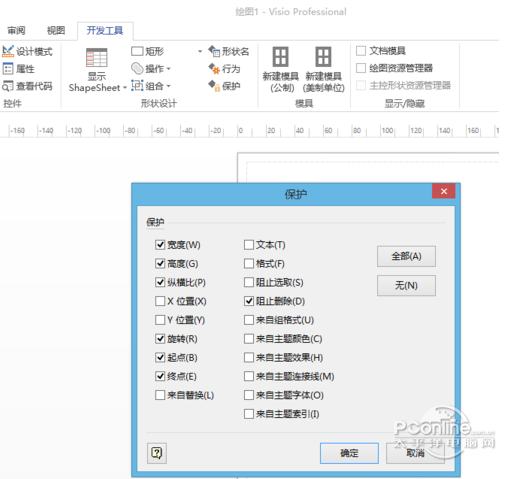Screen dimensions: 514x479
Task: Toggle the 终点(E) checkbox
Action: (160, 376)
